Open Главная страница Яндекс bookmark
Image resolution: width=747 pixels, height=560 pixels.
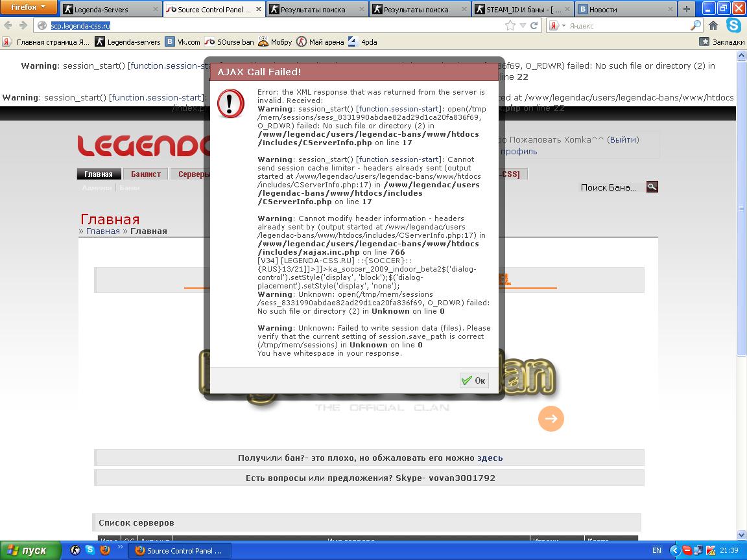coord(46,42)
